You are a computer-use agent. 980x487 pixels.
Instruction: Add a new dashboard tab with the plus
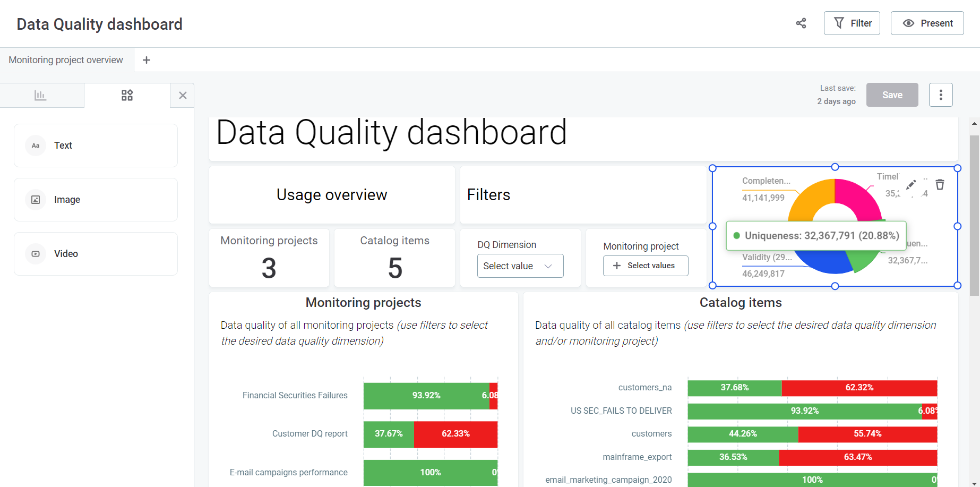146,59
